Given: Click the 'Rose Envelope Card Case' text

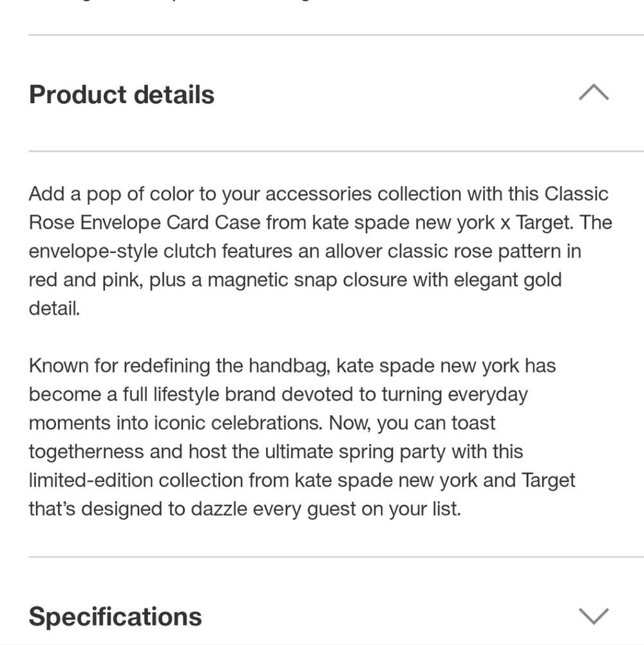Looking at the screenshot, I should tap(145, 222).
